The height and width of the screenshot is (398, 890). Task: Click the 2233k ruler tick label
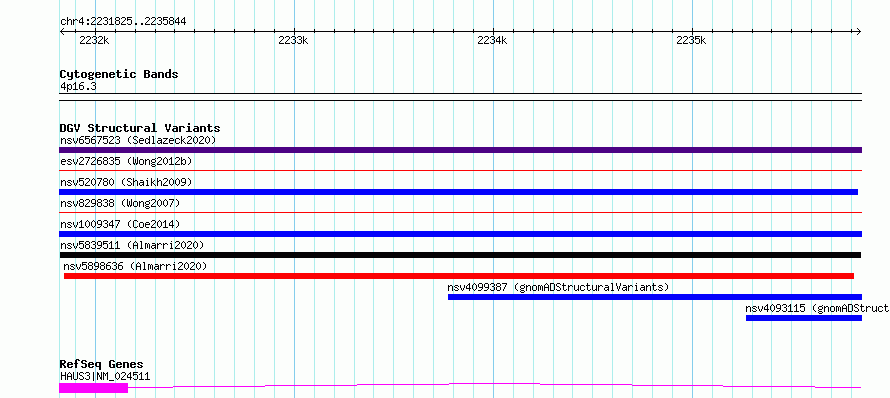coord(293,40)
